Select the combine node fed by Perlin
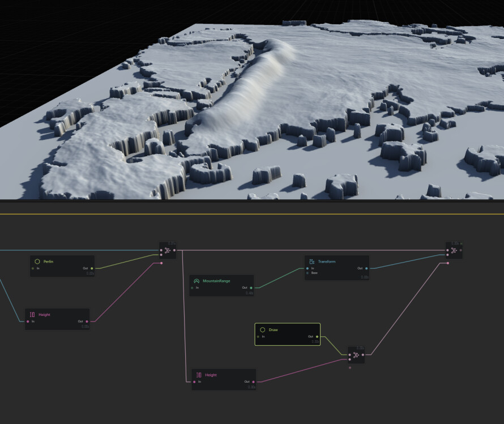This screenshot has width=504, height=424. coord(168,250)
